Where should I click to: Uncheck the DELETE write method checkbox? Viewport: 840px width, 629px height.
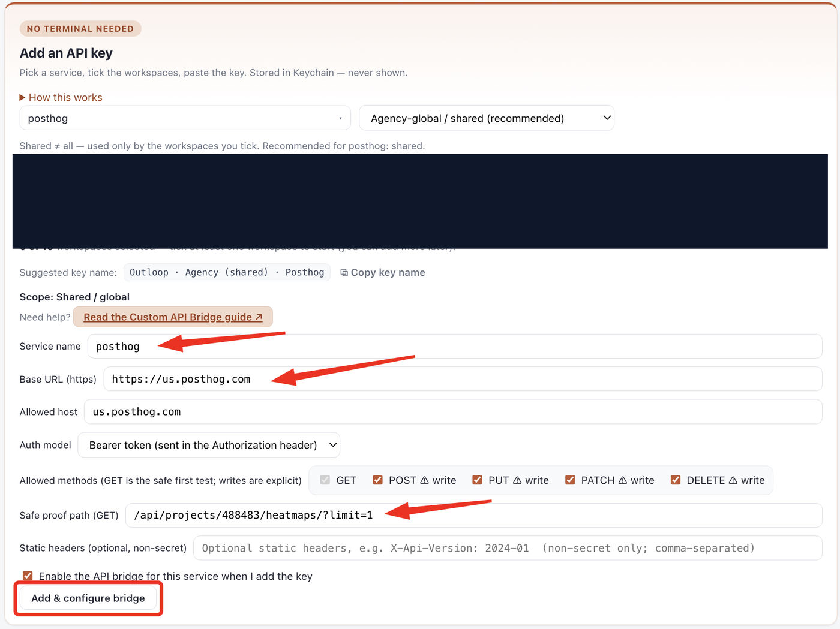click(676, 480)
